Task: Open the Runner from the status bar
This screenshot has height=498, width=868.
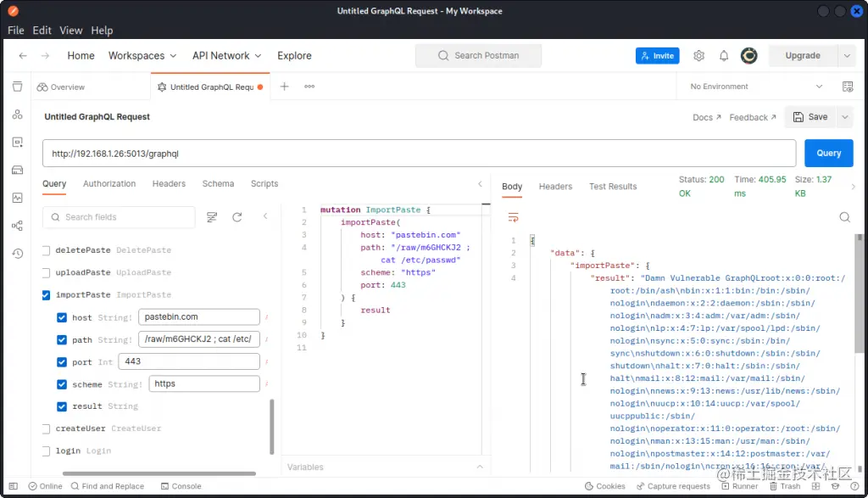Action: [739, 486]
